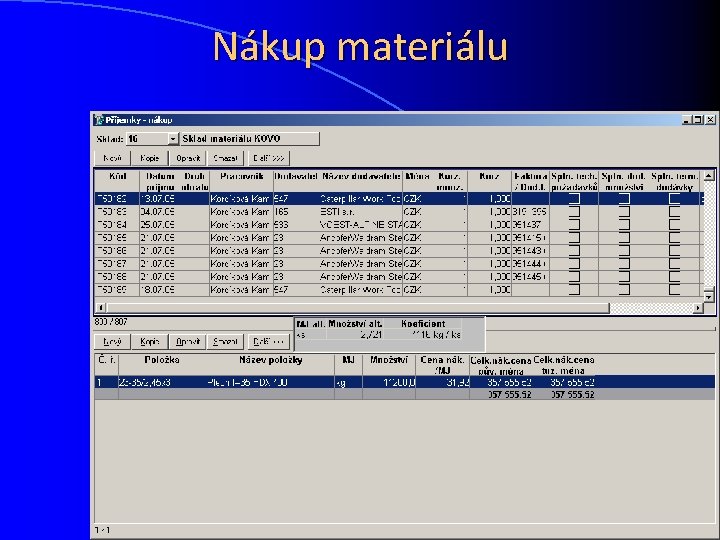Click Opravit in the receipts toolbar
Screen dimensions: 720x540
[188, 158]
